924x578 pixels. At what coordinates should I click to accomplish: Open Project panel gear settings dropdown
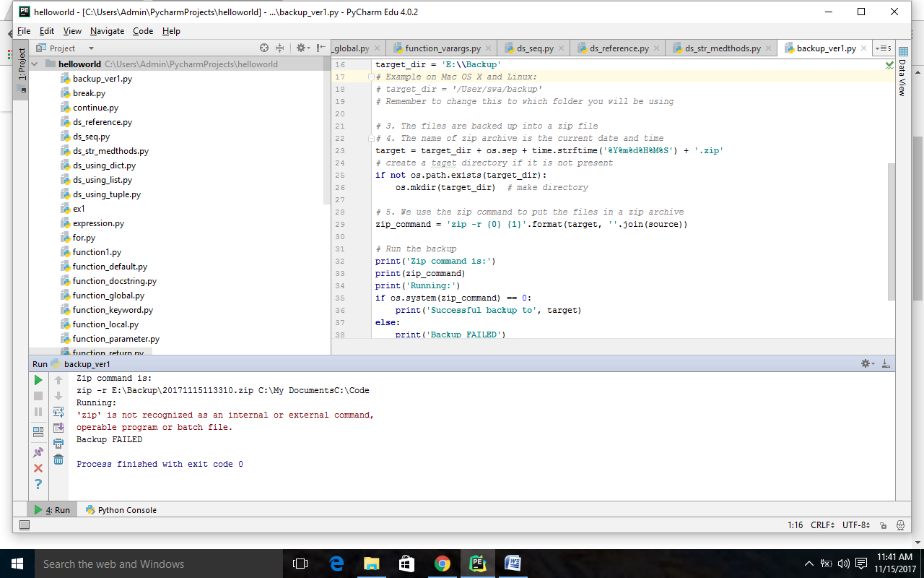pyautogui.click(x=302, y=48)
